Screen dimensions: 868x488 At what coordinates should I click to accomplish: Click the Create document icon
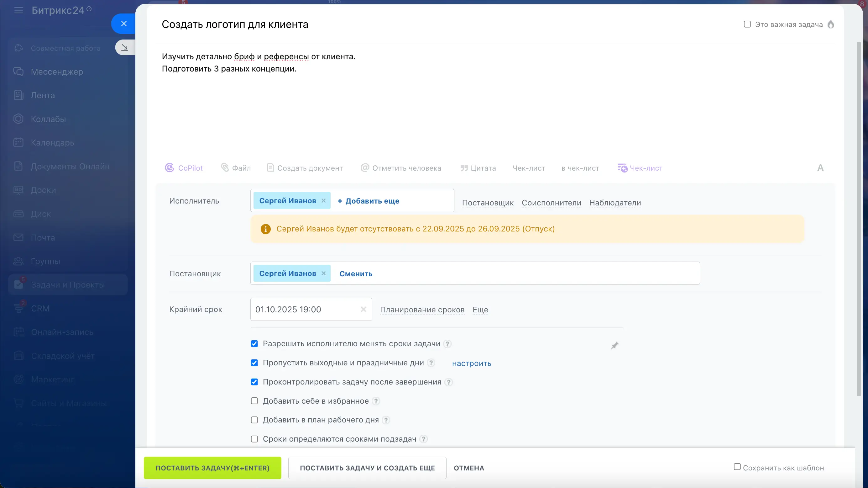point(270,167)
